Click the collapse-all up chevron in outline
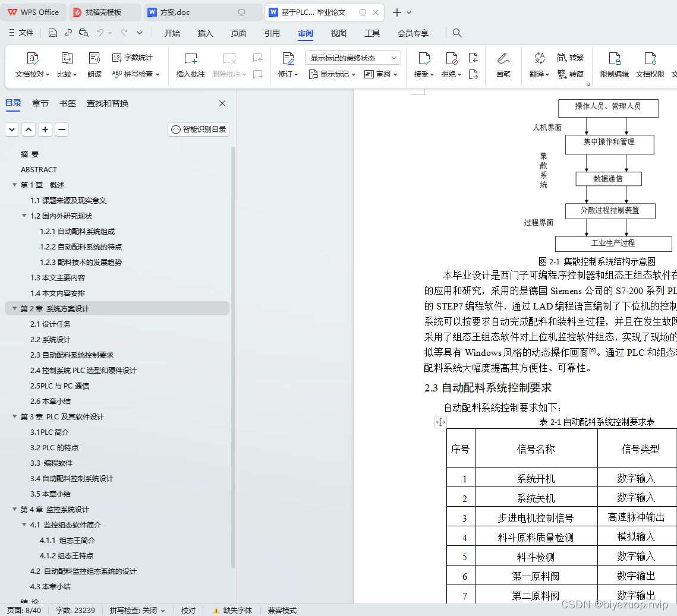This screenshot has width=677, height=616. [x=29, y=129]
